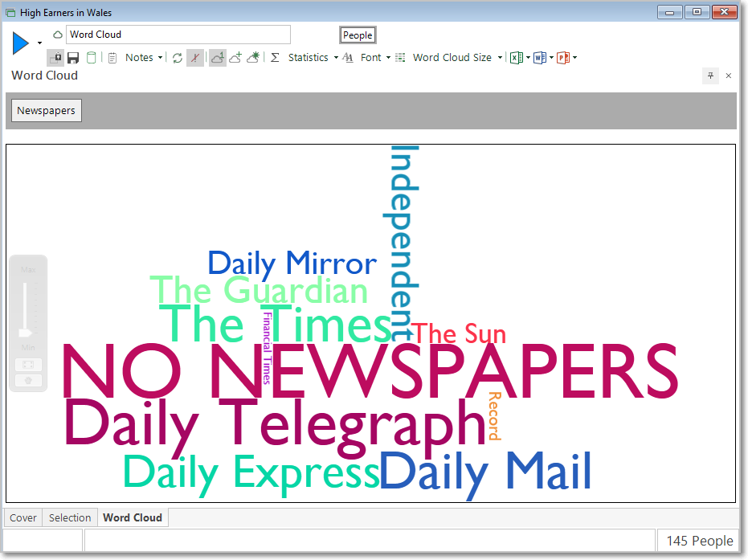Select The Guardian in the word cloud
Viewport: 748px width, 560px height.
(x=259, y=291)
